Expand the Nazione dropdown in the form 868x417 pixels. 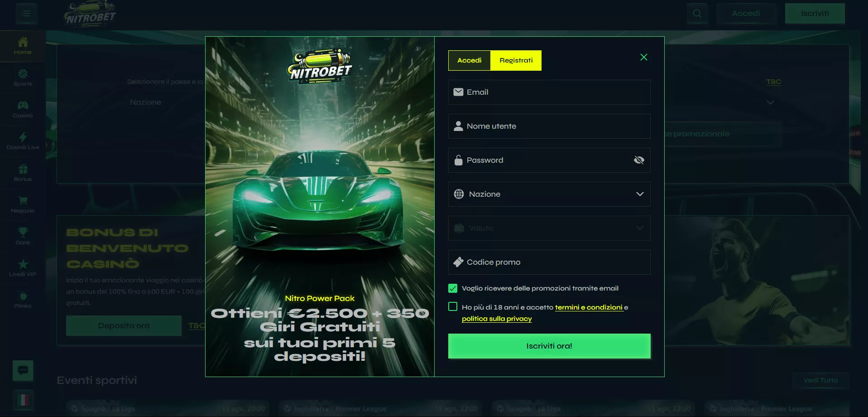click(549, 194)
